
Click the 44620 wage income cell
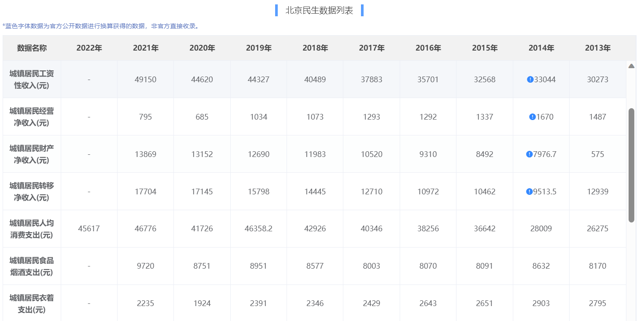202,80
